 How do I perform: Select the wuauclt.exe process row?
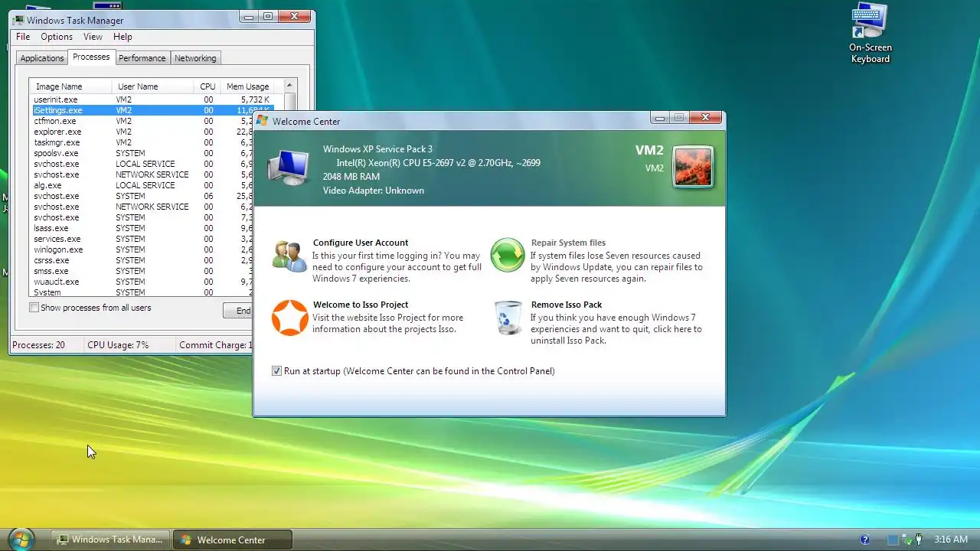pyautogui.click(x=142, y=282)
